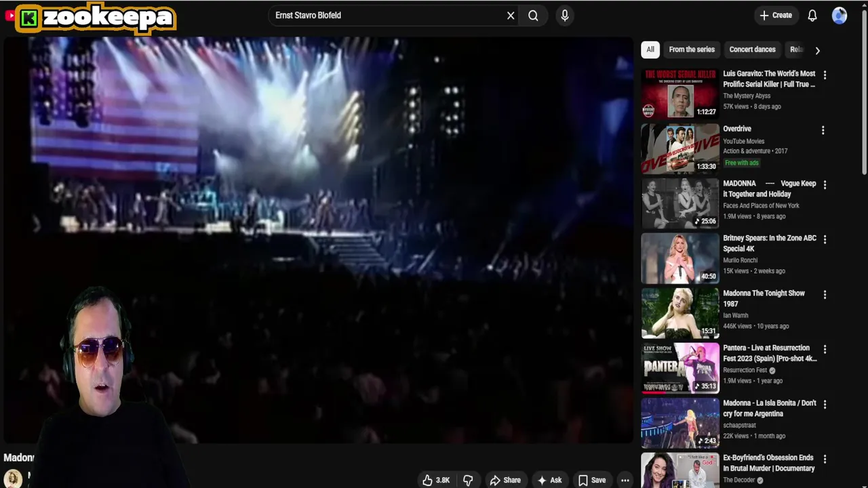868x488 pixels.
Task: Open Britney Spears: In the Zone ABC Special title
Action: click(770, 243)
